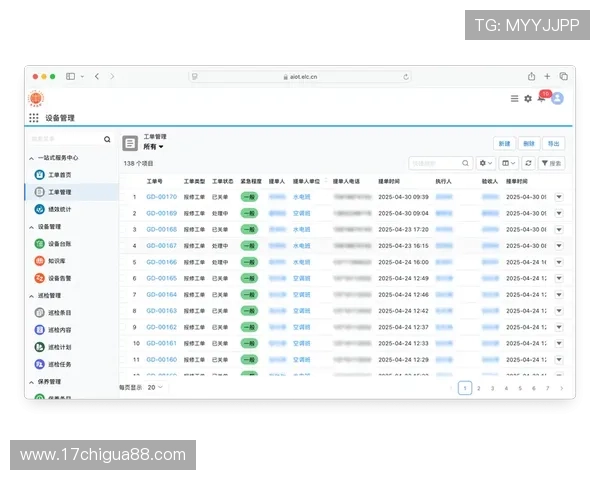600x480 pixels.
Task: Collapse the 设备管理 sidebar section
Action: 31,227
